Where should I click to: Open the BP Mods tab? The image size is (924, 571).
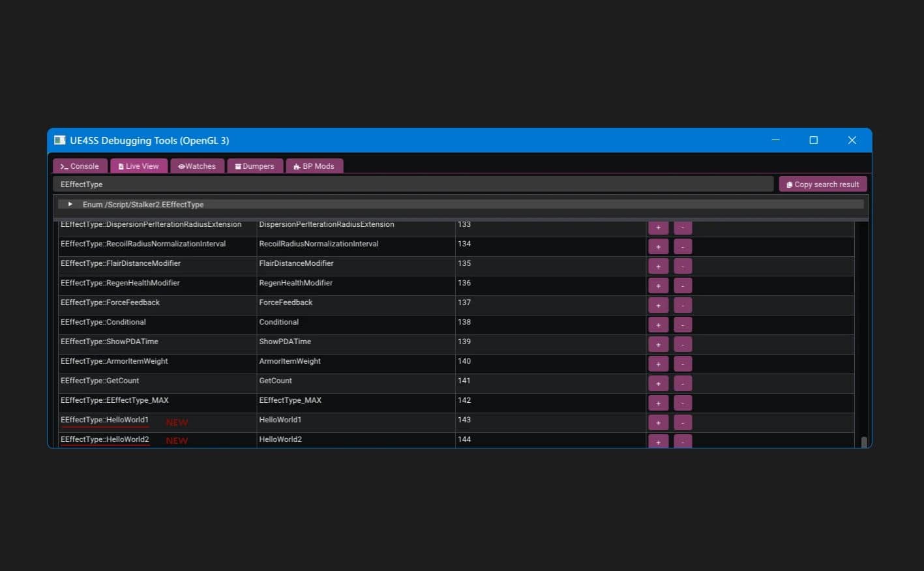(314, 166)
